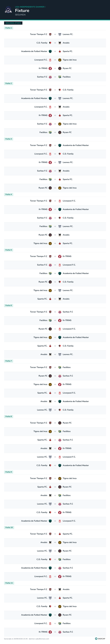110x644 pixels.
Task: Click Tercer Tiempo F.C crest in Fecha 1
Action: pyautogui.click(x=50, y=34)
